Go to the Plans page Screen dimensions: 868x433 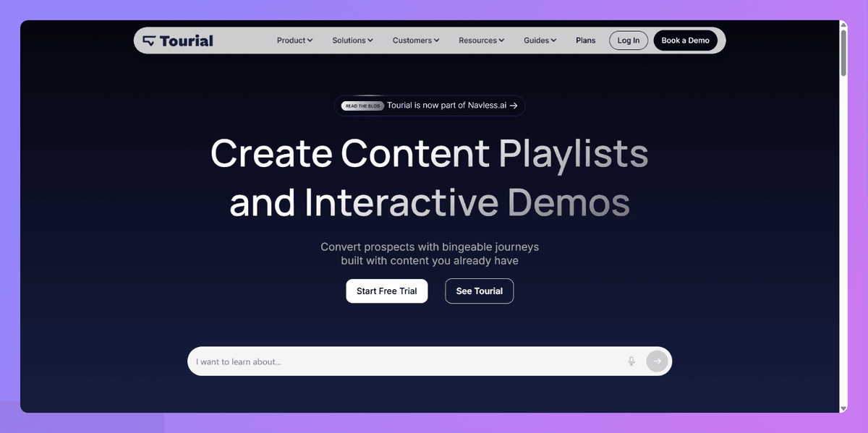[x=586, y=40]
